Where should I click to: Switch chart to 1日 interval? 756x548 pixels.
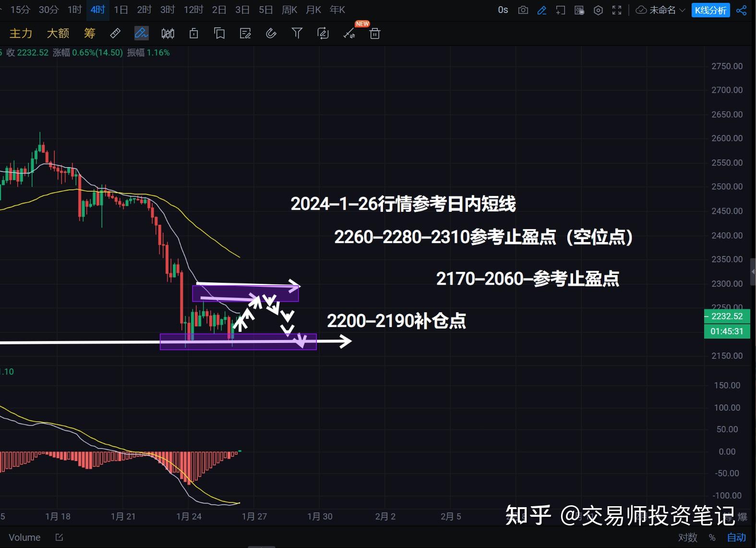click(121, 10)
